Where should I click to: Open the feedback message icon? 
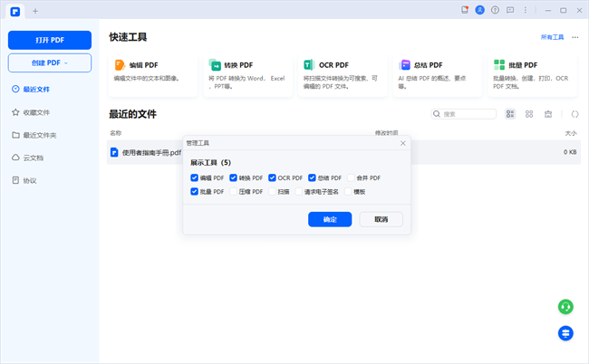click(510, 10)
